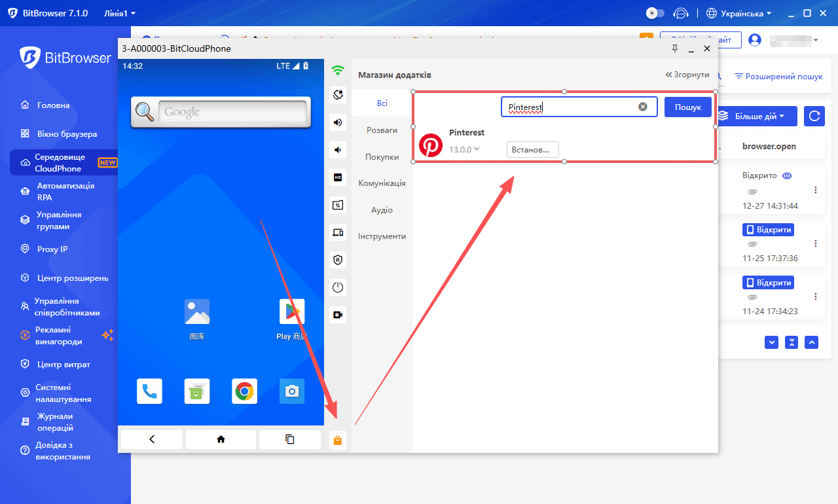Click the shield root icon
The width and height of the screenshot is (838, 504).
coord(338,260)
